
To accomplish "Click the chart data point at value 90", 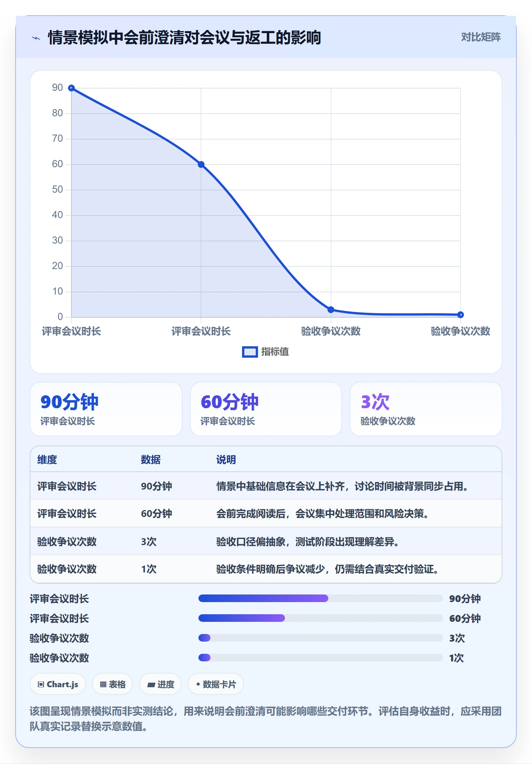I will [x=71, y=88].
